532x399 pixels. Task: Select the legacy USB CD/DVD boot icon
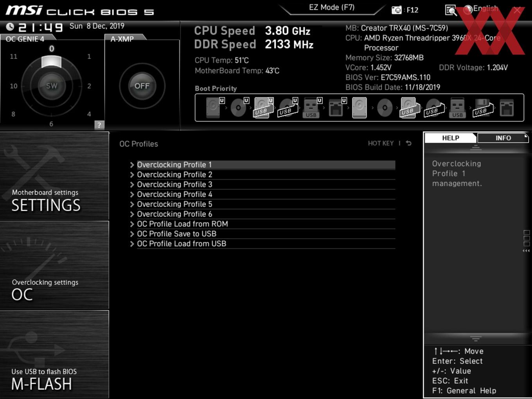(434, 108)
